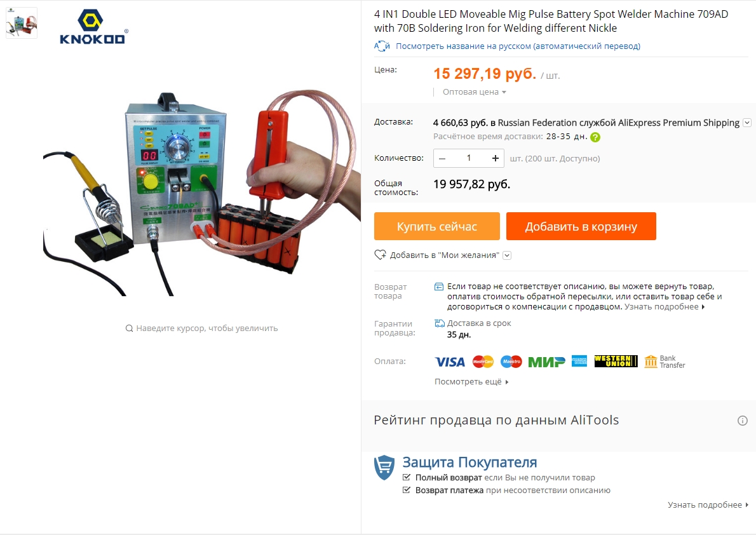Click the VISA payment icon

[x=450, y=362]
